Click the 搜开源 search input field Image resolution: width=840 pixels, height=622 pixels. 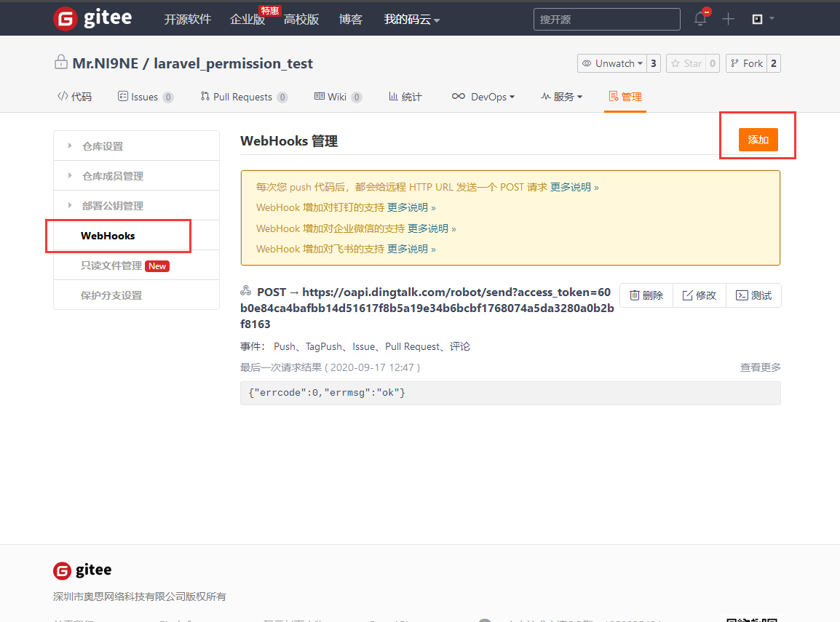pyautogui.click(x=606, y=20)
